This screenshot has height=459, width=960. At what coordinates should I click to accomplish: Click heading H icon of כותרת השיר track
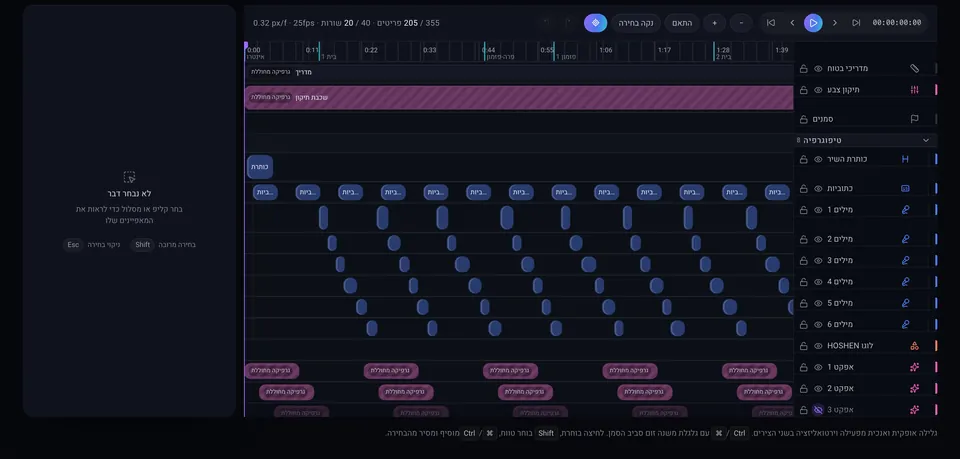905,159
